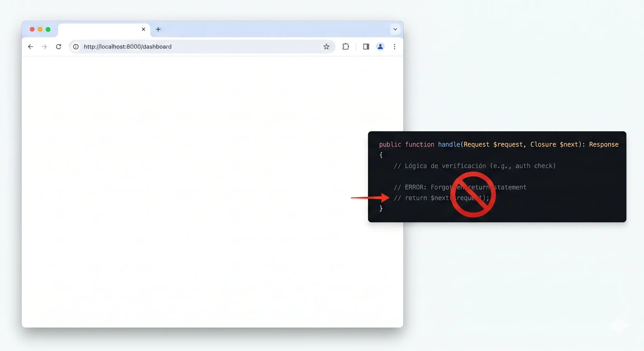The width and height of the screenshot is (644, 351).
Task: View site information icon in address bar
Action: click(76, 47)
